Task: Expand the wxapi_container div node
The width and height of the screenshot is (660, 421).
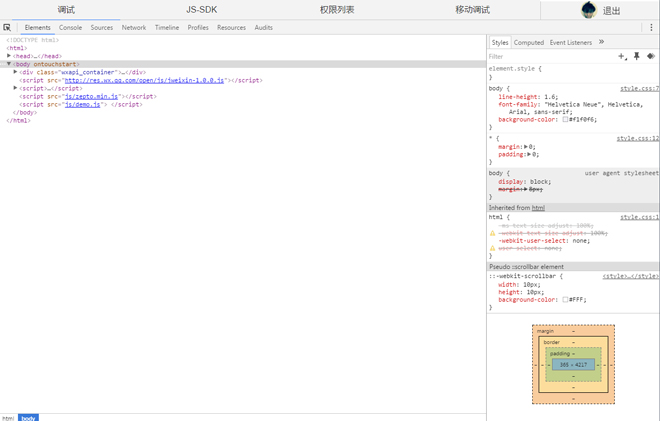Action: [x=16, y=72]
